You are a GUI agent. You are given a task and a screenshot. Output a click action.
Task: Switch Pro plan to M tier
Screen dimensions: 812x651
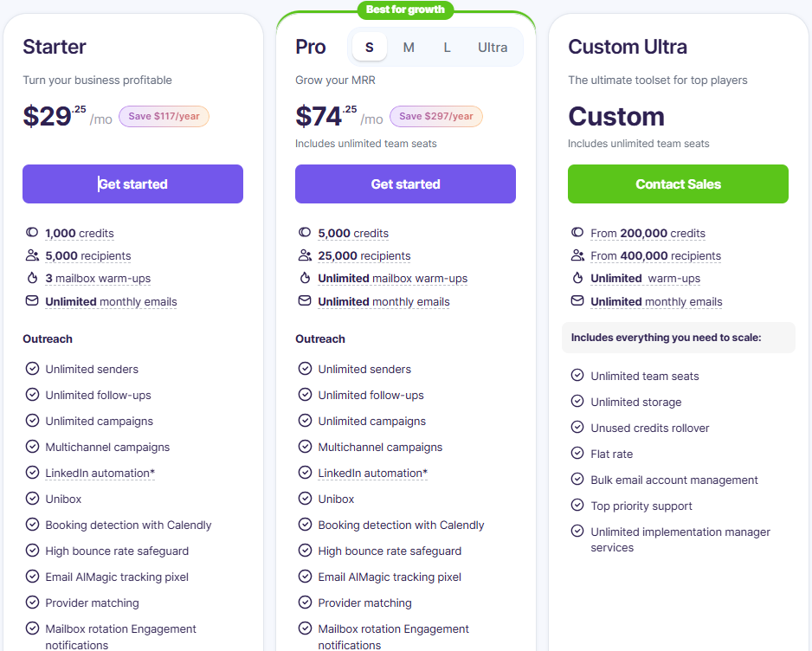[x=409, y=48]
